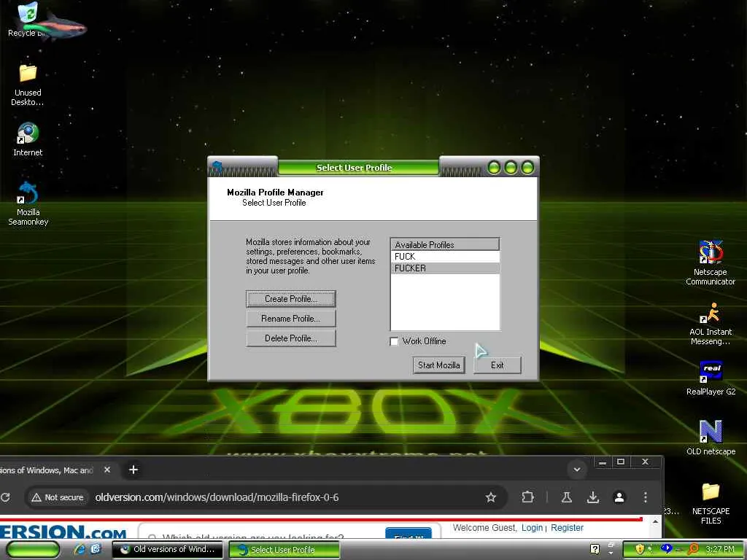Click the webpage scrollbar up arrow

[656, 522]
